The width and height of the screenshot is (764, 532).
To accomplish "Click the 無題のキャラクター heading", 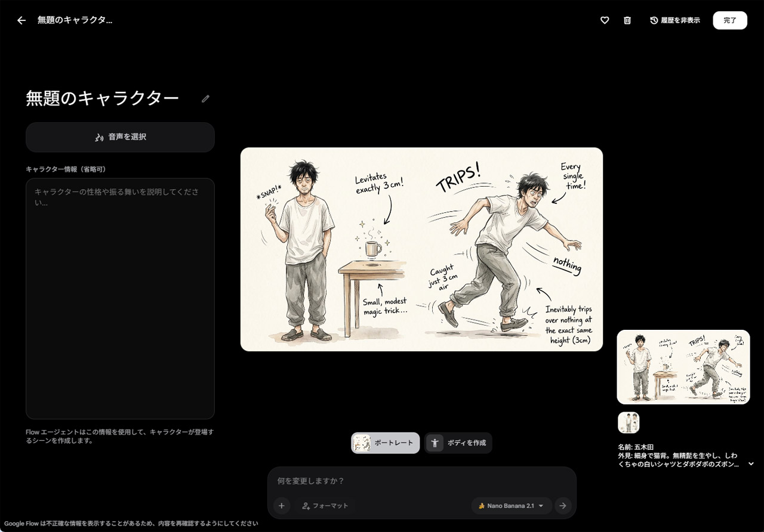I will (102, 98).
